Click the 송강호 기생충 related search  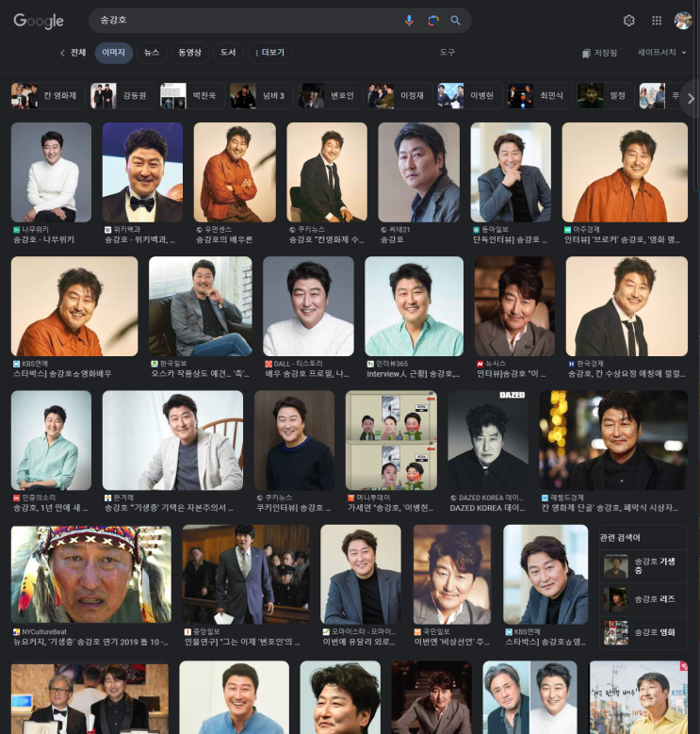pyautogui.click(x=643, y=565)
